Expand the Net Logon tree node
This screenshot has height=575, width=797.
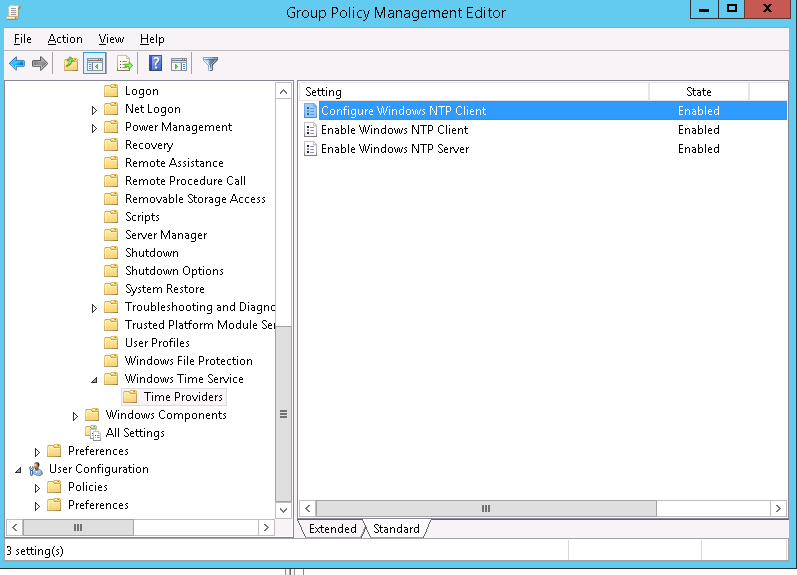pos(94,110)
